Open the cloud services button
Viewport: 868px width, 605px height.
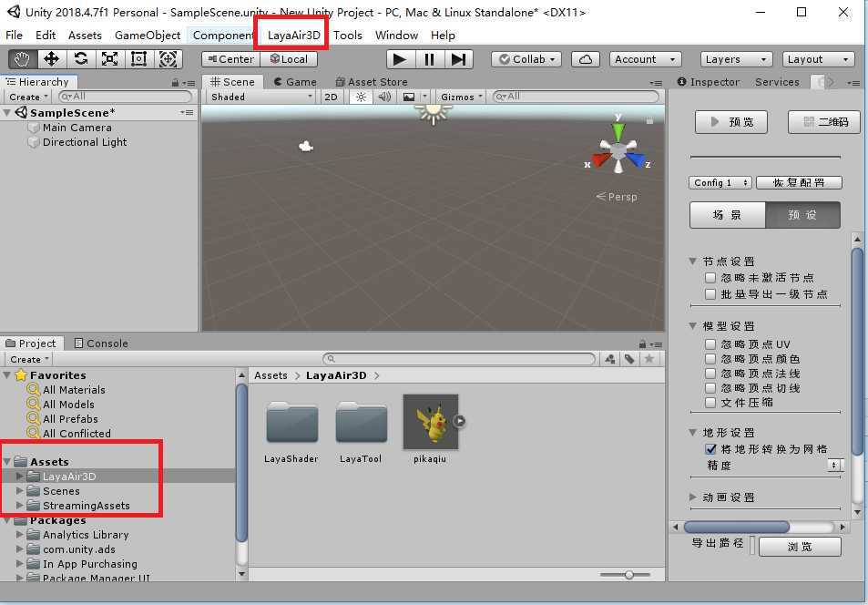pyautogui.click(x=585, y=59)
